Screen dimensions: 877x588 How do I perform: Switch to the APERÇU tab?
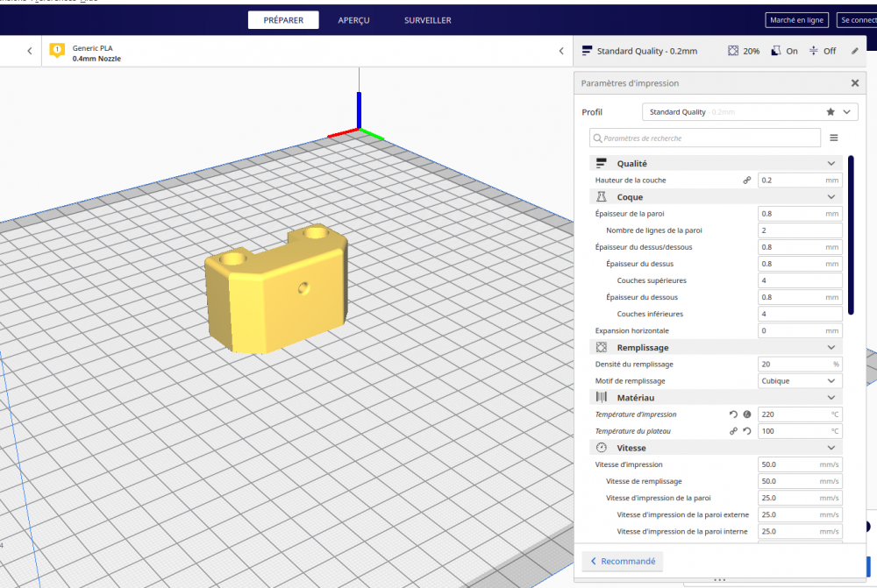(x=353, y=20)
